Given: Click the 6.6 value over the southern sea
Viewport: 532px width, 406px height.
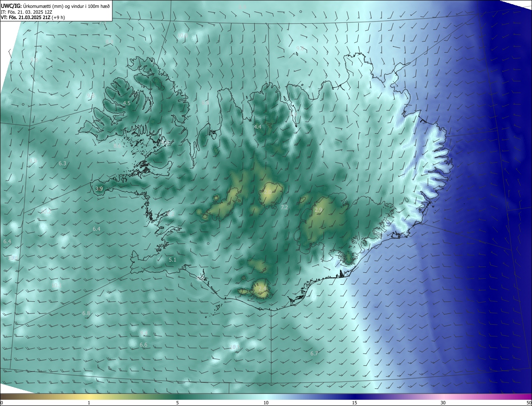Looking at the screenshot, I should point(143,345).
